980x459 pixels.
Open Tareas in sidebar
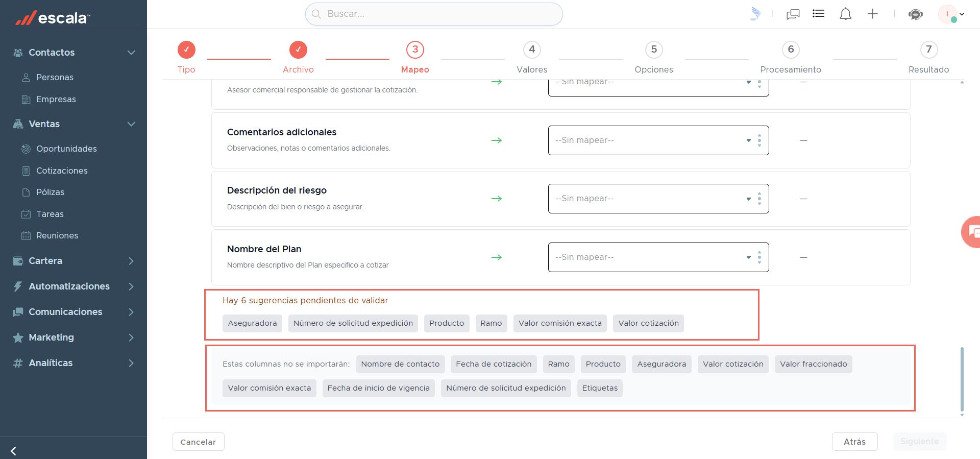pyautogui.click(x=50, y=214)
